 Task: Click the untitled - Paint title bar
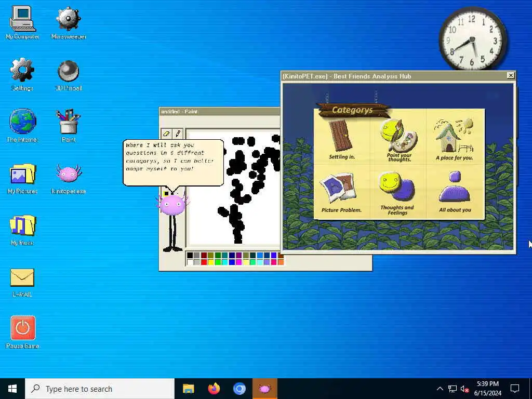coord(220,111)
